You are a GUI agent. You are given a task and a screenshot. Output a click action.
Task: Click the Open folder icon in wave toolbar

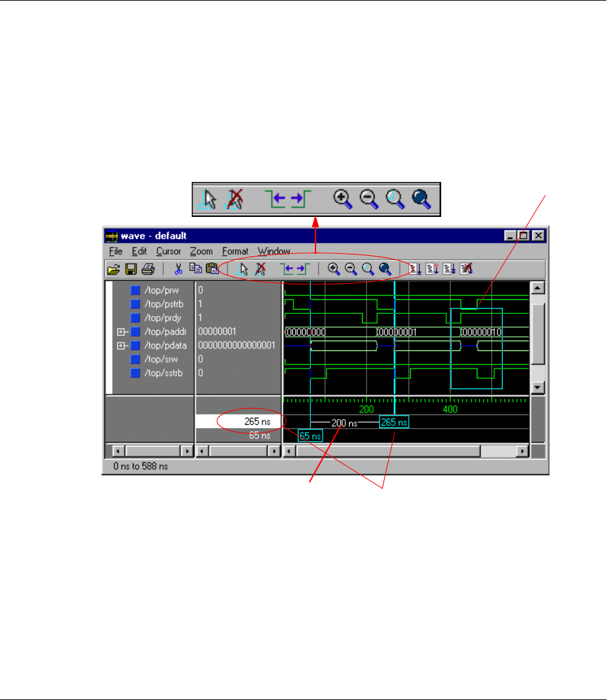click(113, 269)
